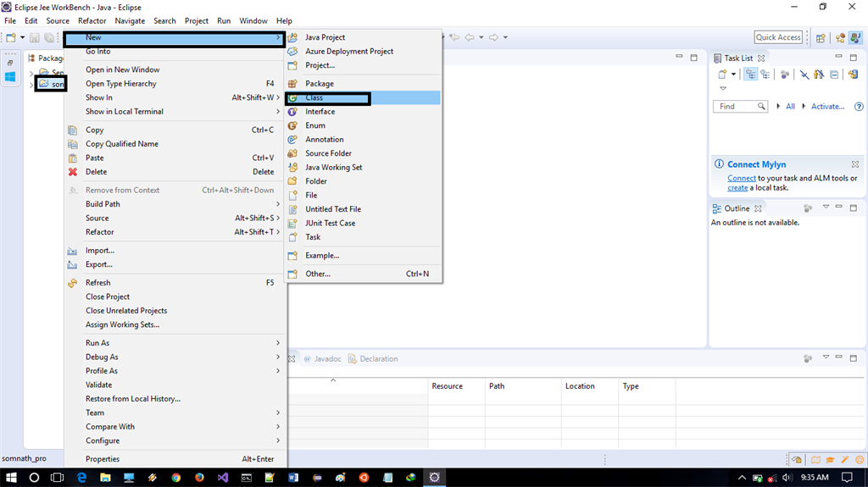The image size is (868, 487).
Task: Click the Export icon in context menu
Action: point(73,264)
